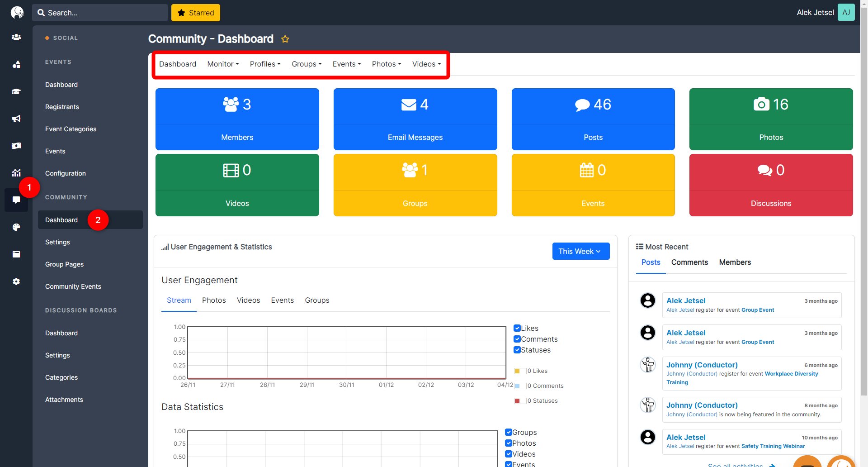The image size is (868, 467).
Task: Open Registrants under Events in sidebar
Action: point(62,107)
